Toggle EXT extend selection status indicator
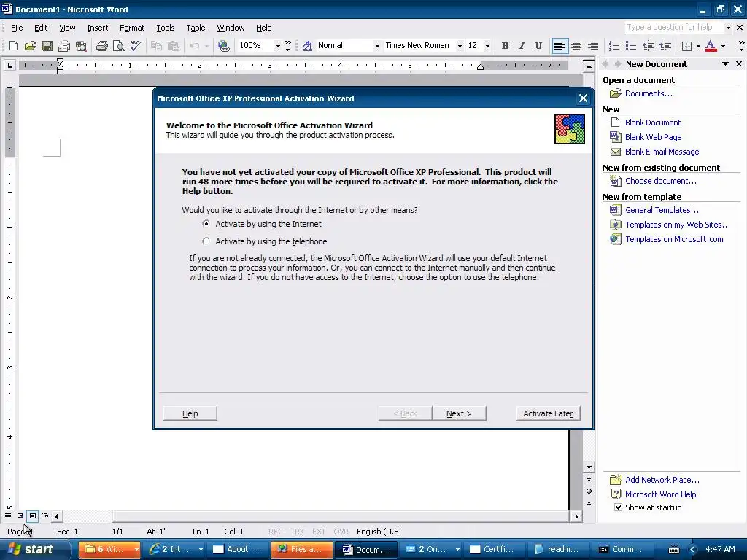The image size is (747, 560). 319,532
